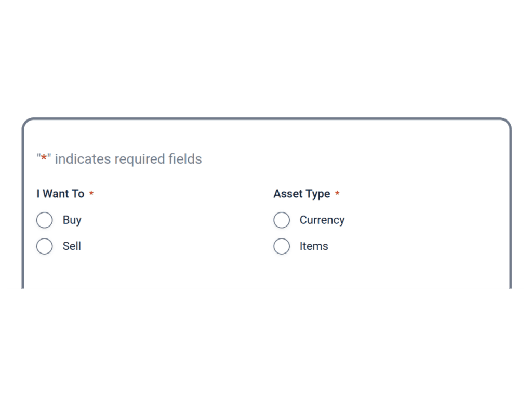Viewport: 532px width, 399px height.
Task: Click the "Items" option label text
Action: pyautogui.click(x=314, y=246)
